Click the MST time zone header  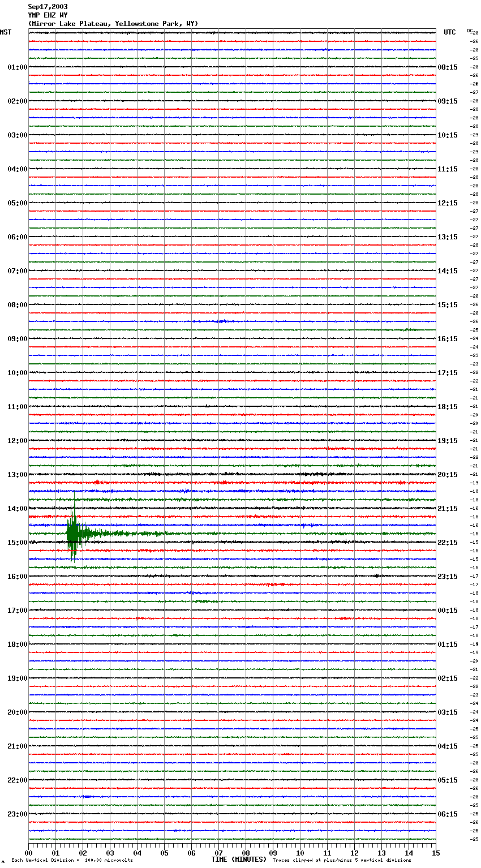point(6,32)
